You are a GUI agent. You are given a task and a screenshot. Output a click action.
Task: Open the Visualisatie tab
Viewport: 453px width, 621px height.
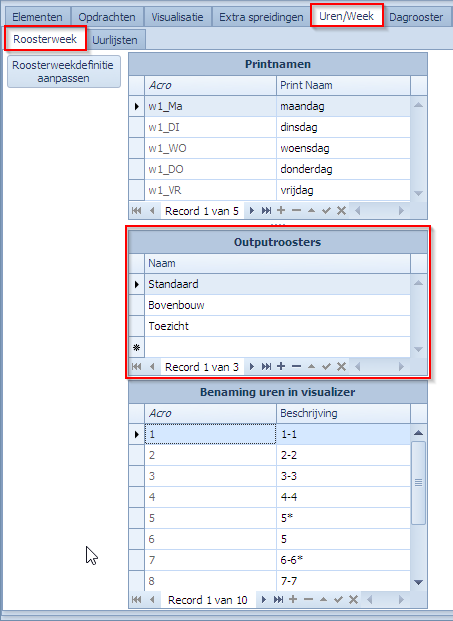point(177,17)
